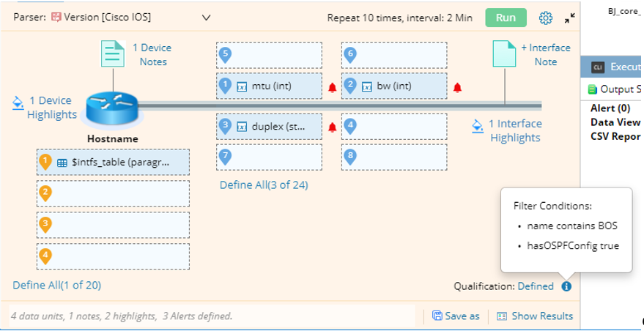Collapse the panel using the shrink arrows icon
Screen dimensions: 644x331
pyautogui.click(x=570, y=18)
